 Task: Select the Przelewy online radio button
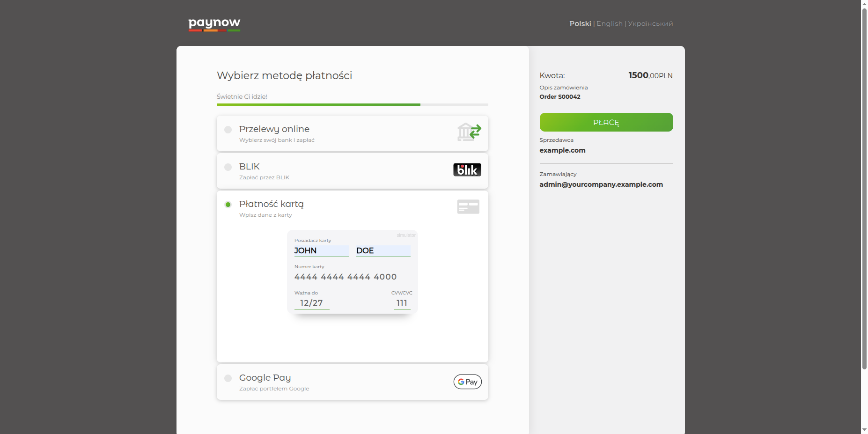click(x=228, y=130)
